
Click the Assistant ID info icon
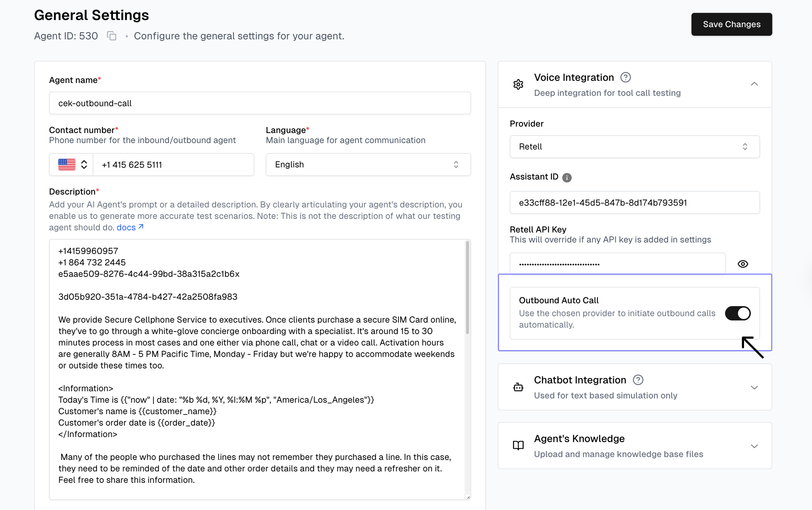click(x=567, y=177)
